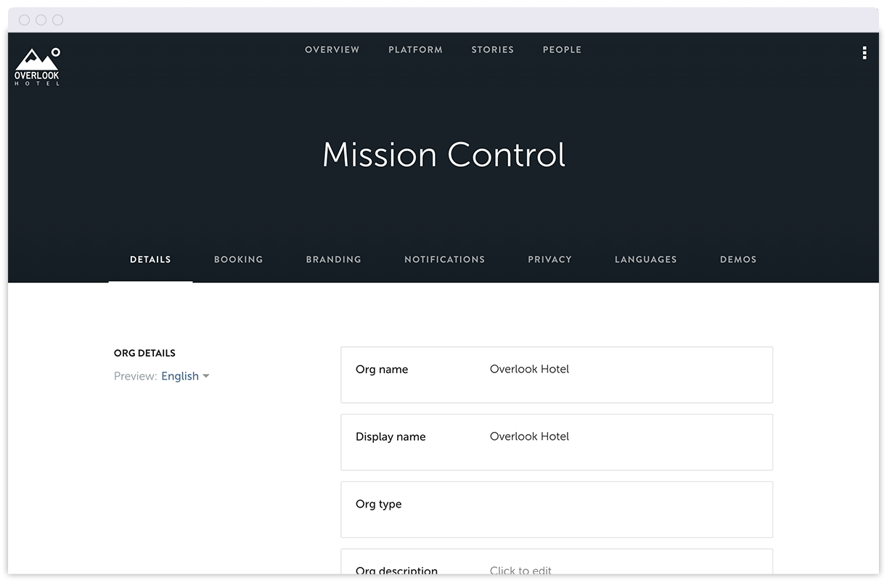Image resolution: width=887 pixels, height=588 pixels.
Task: Switch to the Booking tab
Action: (x=238, y=260)
